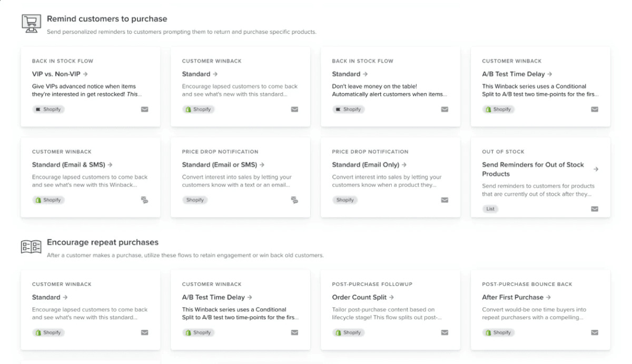Screen dimensions: 632x364
Task: Click the open book icon beside Encourage repeat purchases
Action: pos(31,247)
